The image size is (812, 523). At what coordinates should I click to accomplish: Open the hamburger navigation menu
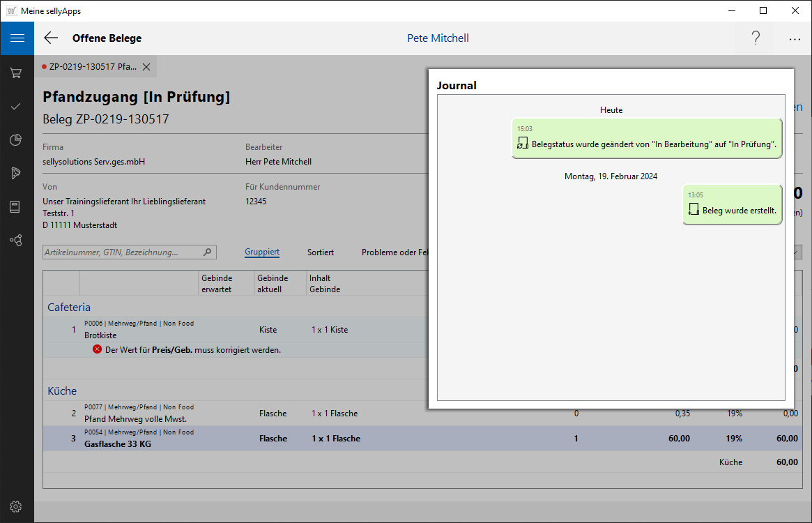pos(17,38)
